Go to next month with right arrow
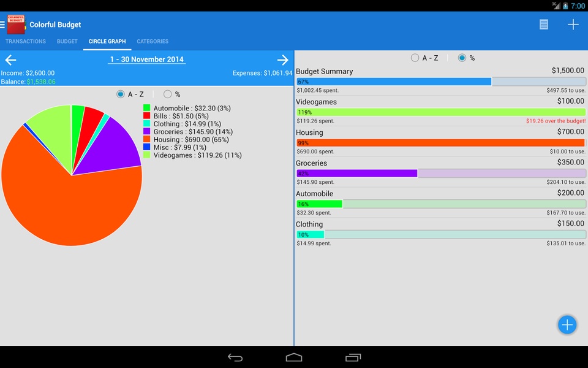Viewport: 588px width, 368px height. tap(283, 59)
